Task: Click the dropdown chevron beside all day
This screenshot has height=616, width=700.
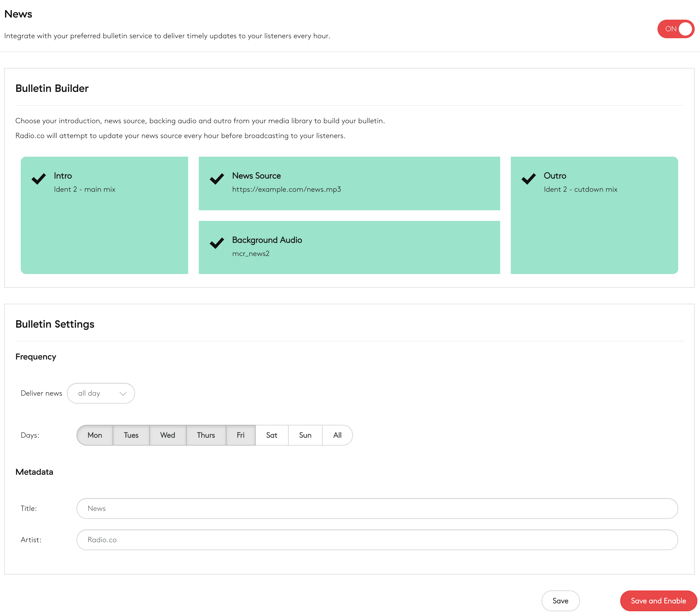Action: pyautogui.click(x=123, y=393)
